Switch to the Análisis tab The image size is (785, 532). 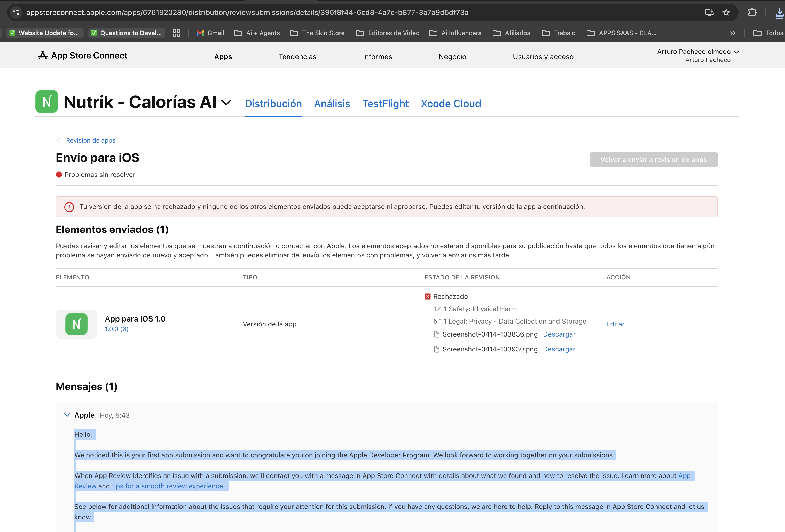click(332, 104)
